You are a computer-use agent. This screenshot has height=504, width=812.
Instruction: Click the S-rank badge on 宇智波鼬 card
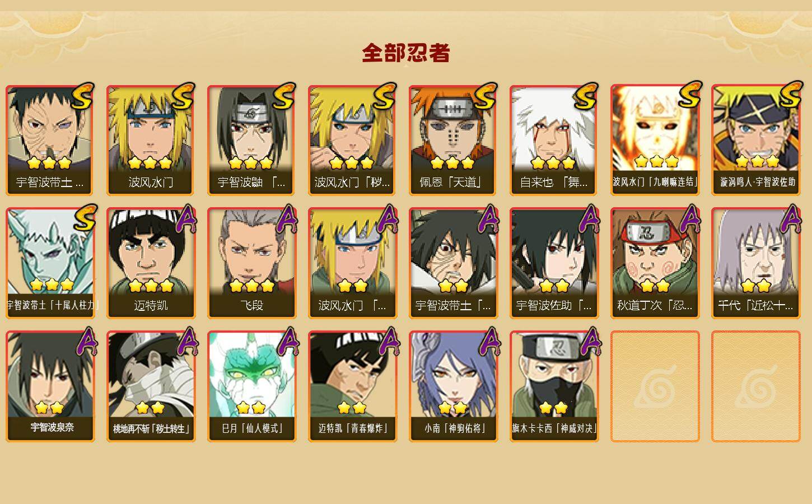(284, 96)
